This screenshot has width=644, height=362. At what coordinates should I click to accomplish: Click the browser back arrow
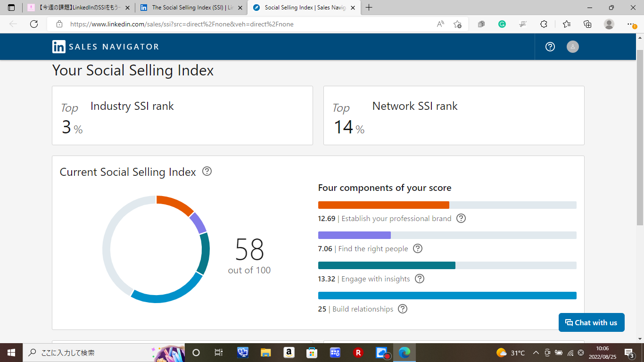pyautogui.click(x=13, y=24)
